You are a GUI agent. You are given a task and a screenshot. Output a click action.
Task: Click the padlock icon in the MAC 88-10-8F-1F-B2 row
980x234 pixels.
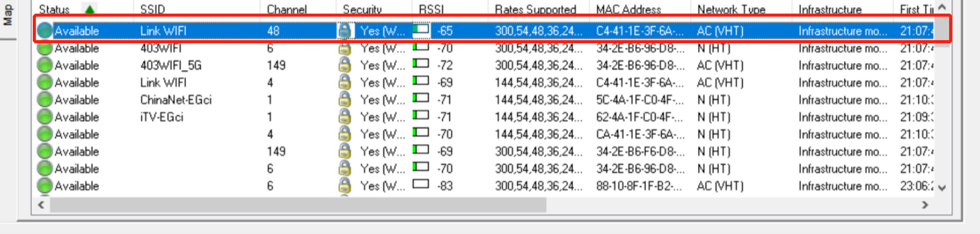click(x=344, y=186)
